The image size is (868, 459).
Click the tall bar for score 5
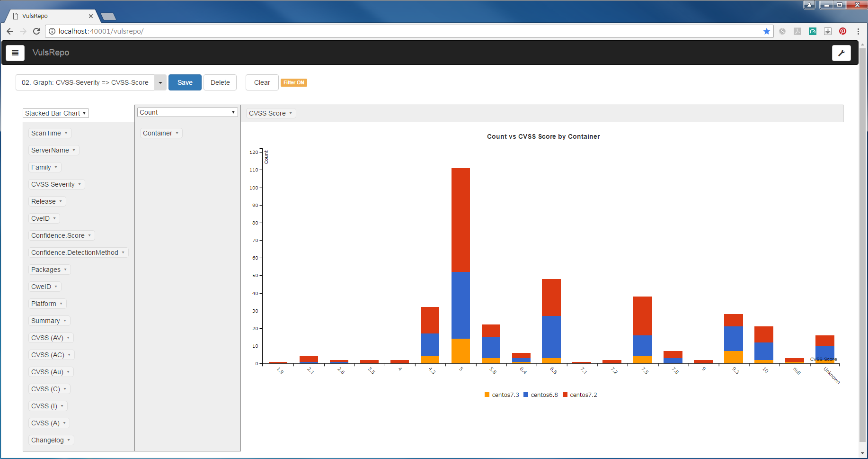click(x=461, y=266)
